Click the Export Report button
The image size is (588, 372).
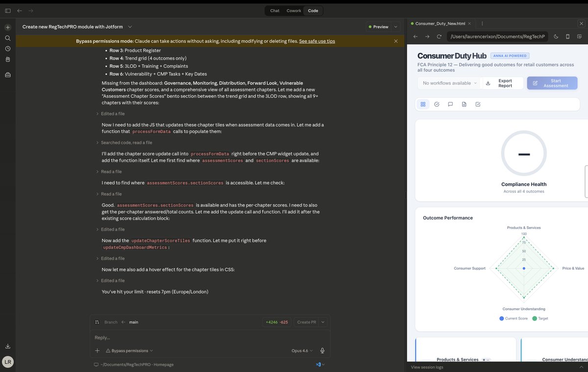coord(503,83)
